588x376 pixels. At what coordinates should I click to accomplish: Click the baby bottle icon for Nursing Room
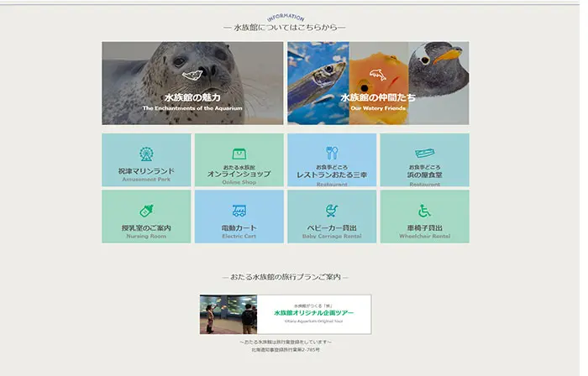tap(146, 211)
